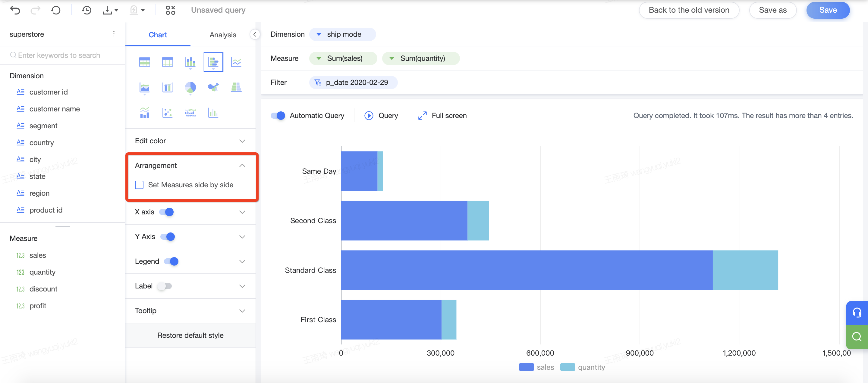Viewport: 868px width, 383px height.
Task: Select the stacked column chart type
Action: click(190, 62)
